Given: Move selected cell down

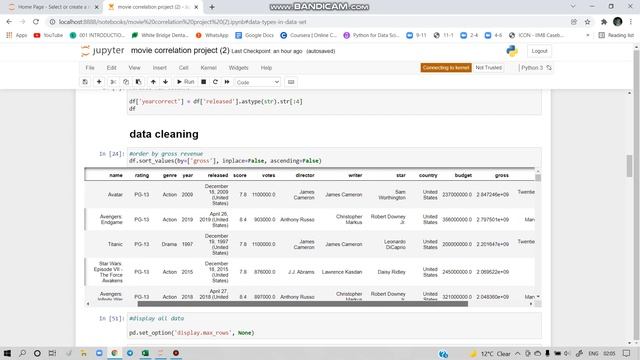Looking at the screenshot, I should (165, 82).
